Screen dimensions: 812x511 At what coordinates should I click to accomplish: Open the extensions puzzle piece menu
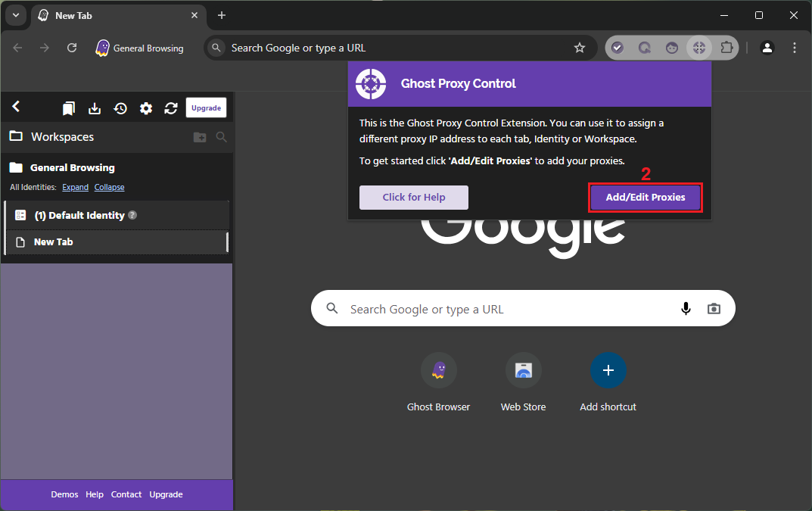click(x=726, y=48)
